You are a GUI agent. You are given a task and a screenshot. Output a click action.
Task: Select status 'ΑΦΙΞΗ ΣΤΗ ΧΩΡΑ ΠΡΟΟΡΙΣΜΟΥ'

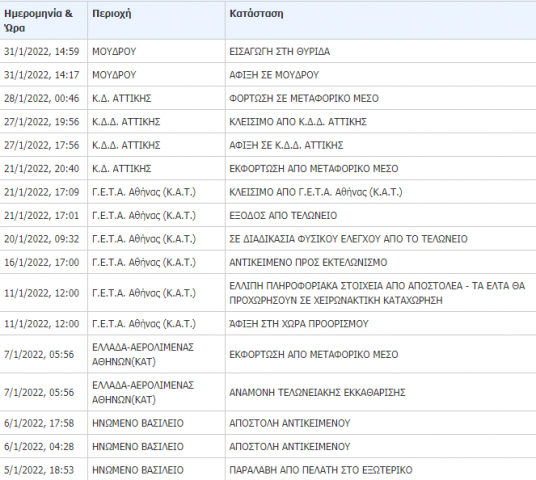(299, 323)
